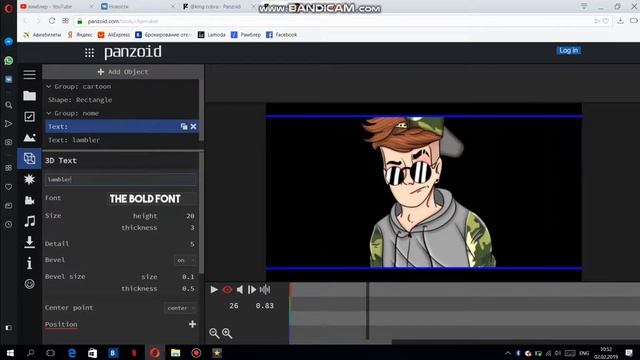
Task: Open THE BOLD FONT font selector
Action: [151, 199]
